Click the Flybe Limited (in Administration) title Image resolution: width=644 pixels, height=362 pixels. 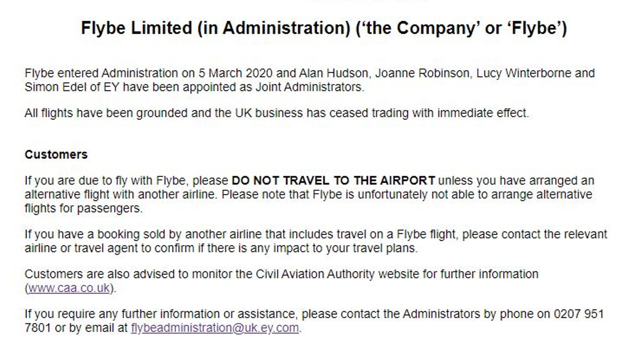pyautogui.click(x=324, y=28)
